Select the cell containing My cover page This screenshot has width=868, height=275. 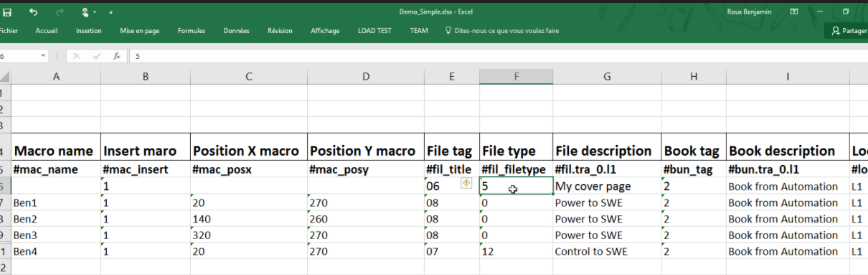pyautogui.click(x=606, y=186)
